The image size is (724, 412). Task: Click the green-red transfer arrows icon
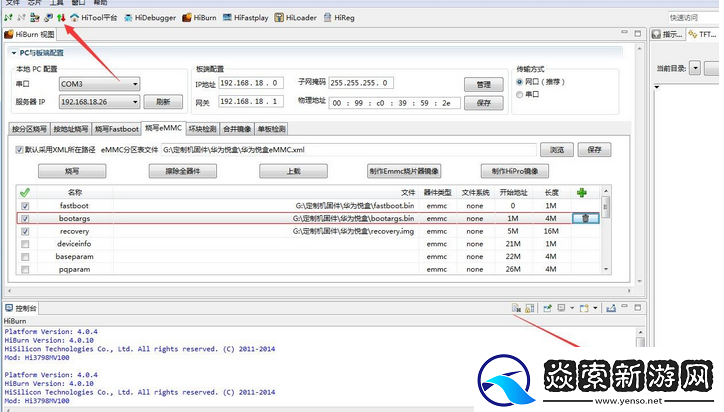(61, 18)
